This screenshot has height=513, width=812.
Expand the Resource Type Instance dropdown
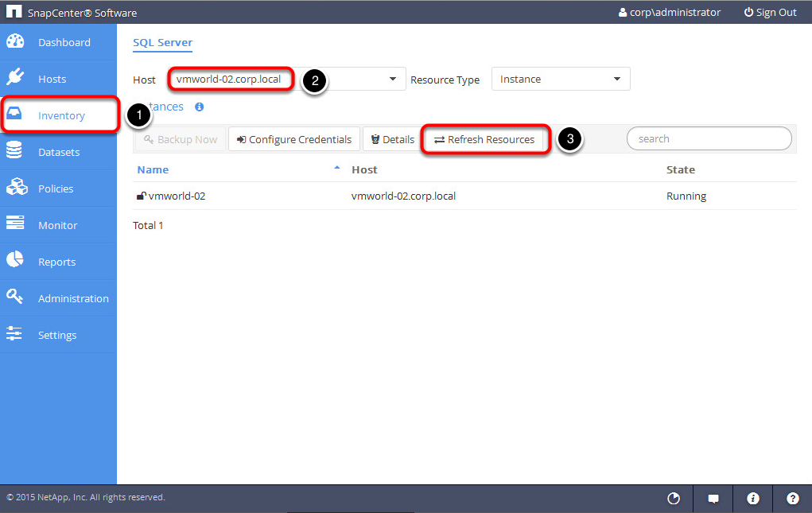(x=561, y=80)
